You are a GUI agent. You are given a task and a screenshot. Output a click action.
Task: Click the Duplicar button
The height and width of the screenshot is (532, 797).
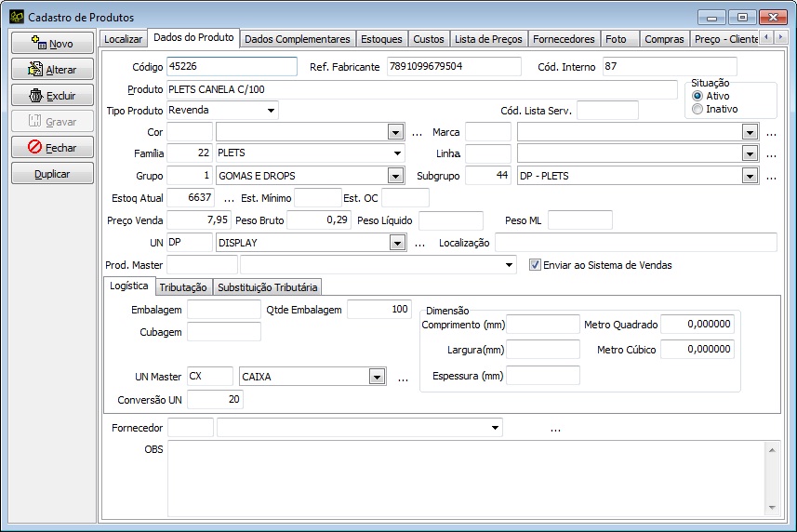pos(52,174)
